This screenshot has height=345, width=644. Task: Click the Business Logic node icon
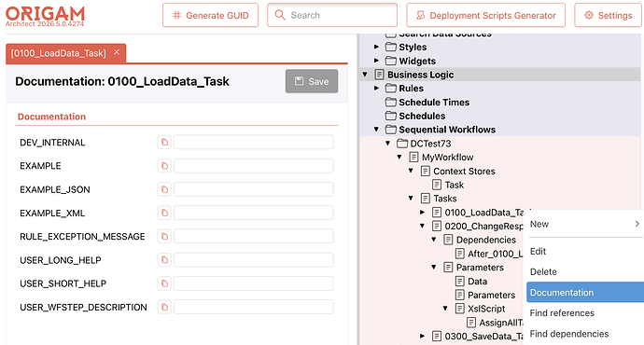(379, 75)
